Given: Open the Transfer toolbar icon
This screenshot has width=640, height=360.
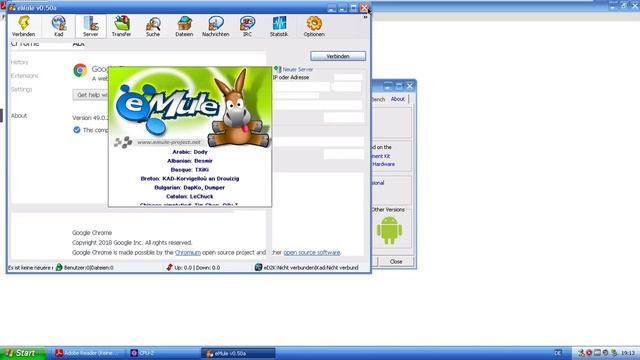Looking at the screenshot, I should click(122, 26).
